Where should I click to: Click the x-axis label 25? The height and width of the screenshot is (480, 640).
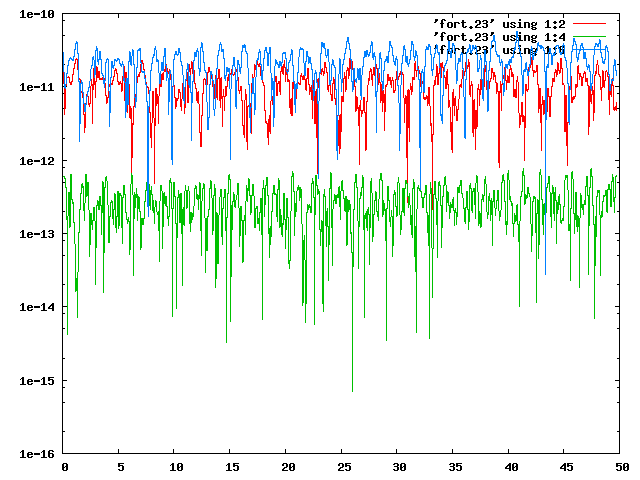pyautogui.click(x=344, y=467)
